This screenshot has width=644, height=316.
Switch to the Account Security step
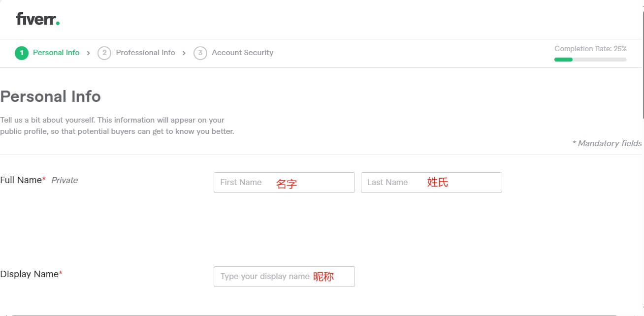[x=242, y=53]
